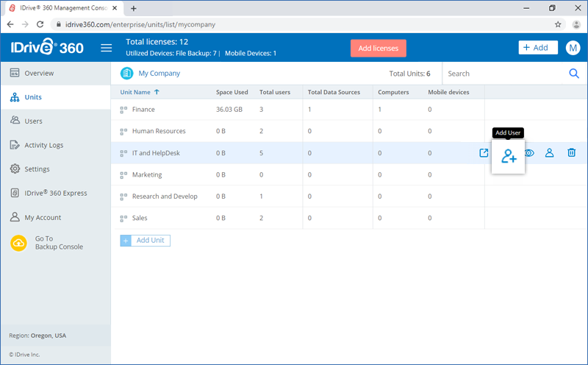
Task: Click the yellow Backup Console cloud icon
Action: click(x=19, y=243)
